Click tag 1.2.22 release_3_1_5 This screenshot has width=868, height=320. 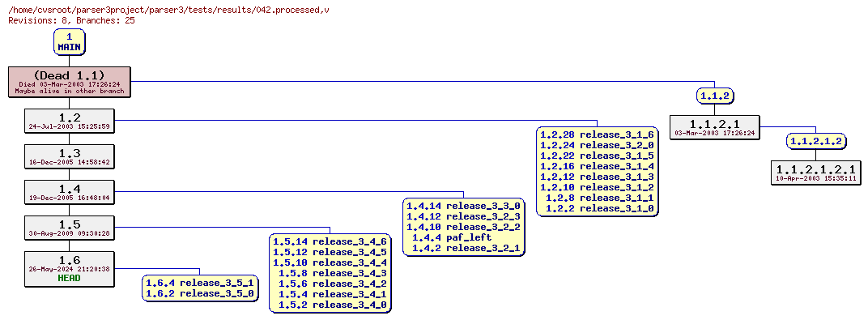(598, 156)
